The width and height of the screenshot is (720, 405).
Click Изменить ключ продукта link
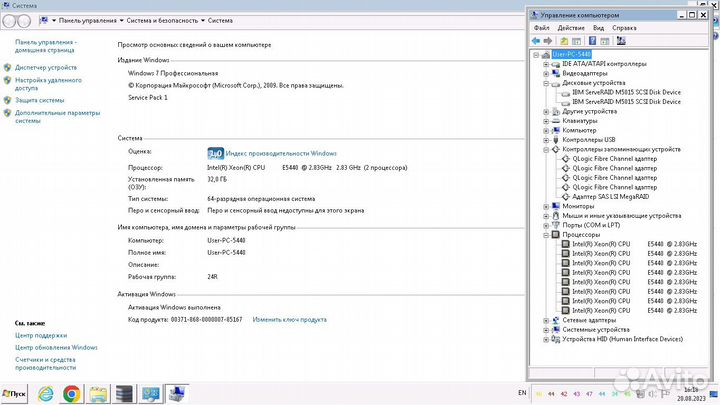pyautogui.click(x=290, y=320)
